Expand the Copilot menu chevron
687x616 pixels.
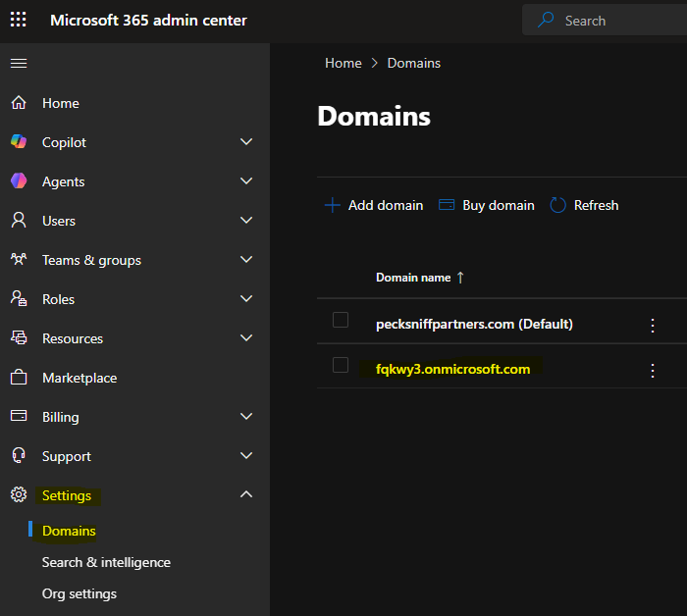tap(246, 141)
